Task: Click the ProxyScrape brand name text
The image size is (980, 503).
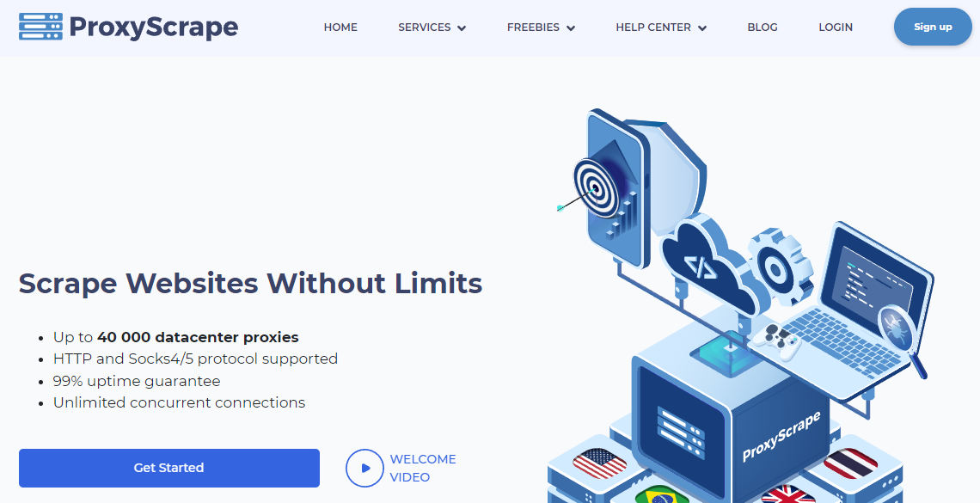Action: tap(154, 27)
